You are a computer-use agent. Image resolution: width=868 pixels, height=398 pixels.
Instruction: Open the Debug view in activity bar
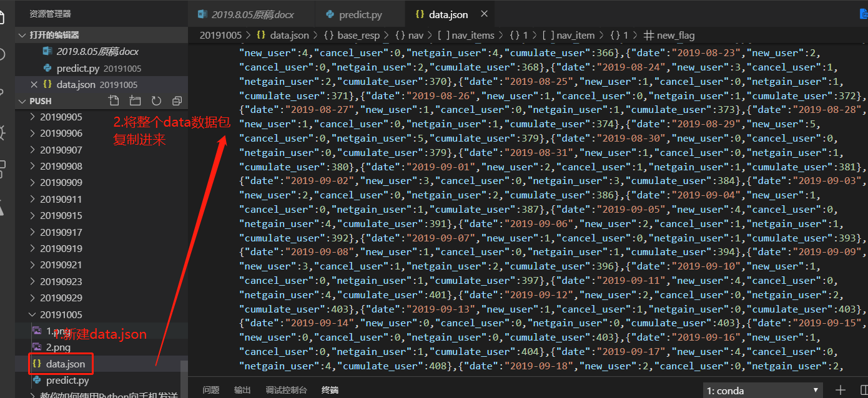[3, 132]
